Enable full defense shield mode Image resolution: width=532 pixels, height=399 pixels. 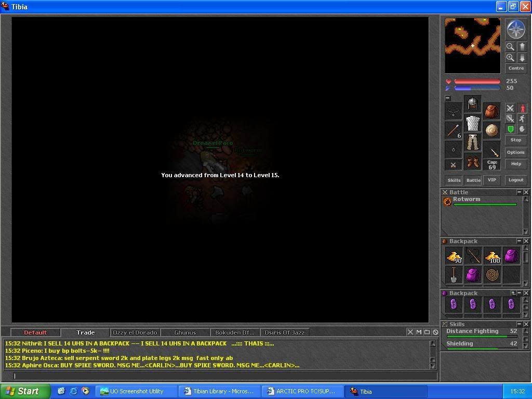coord(510,129)
